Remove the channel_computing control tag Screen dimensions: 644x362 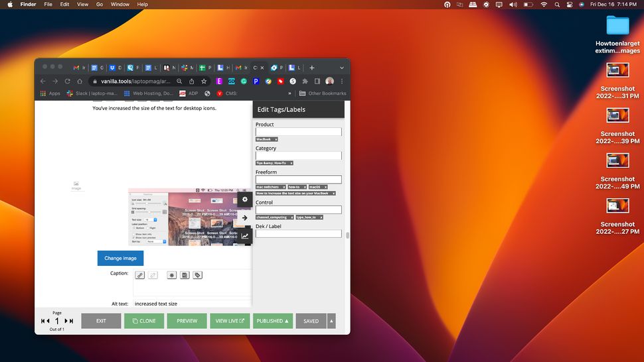click(291, 217)
